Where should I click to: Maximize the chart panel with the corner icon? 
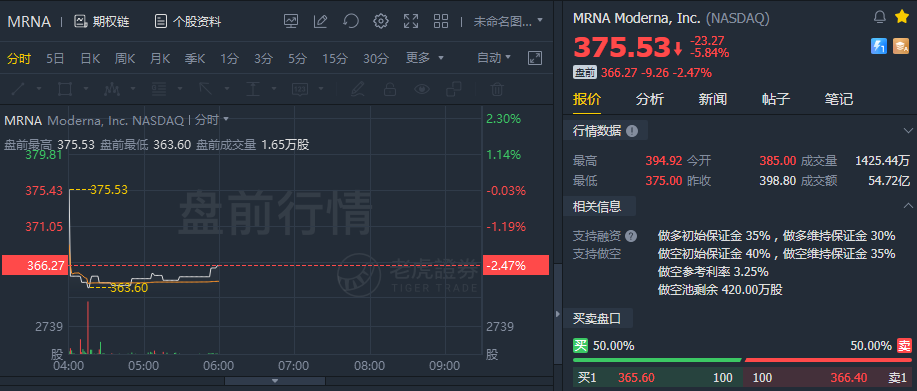[x=535, y=58]
